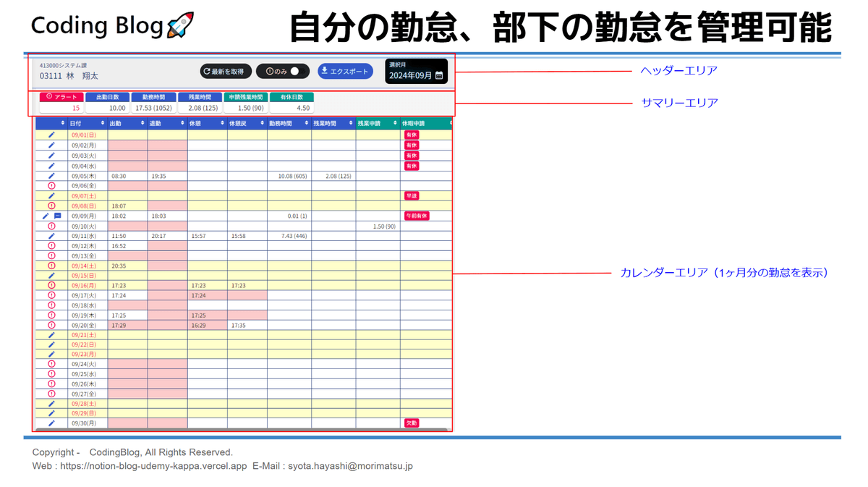This screenshot has width=868, height=487.
Task: Sort the table by the 残業申請 column
Action: pyautogui.click(x=395, y=124)
